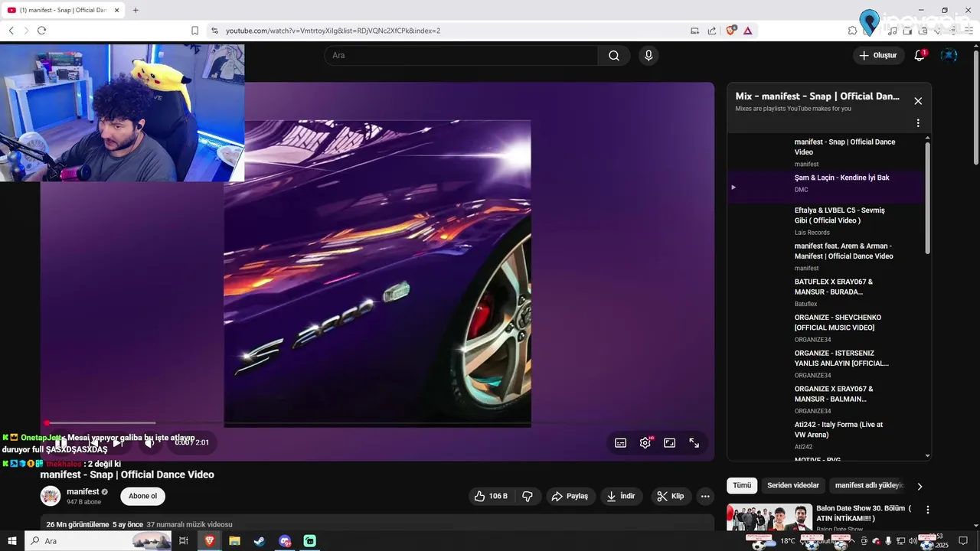Close the Mix playlist panel
This screenshot has height=551, width=980.
point(918,101)
